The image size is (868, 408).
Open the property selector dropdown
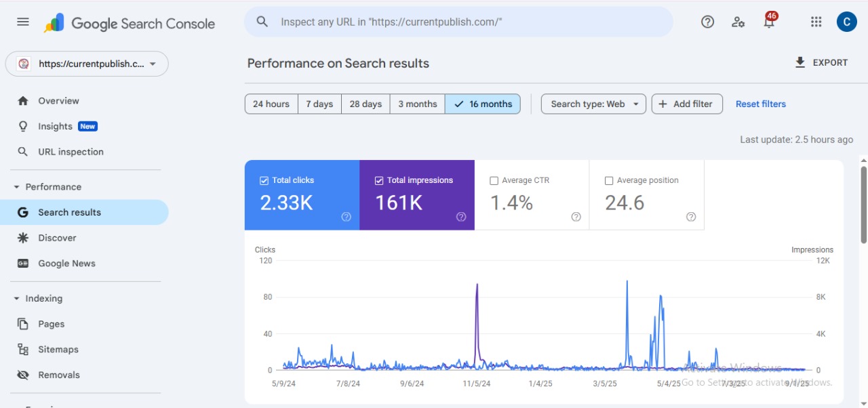coord(87,64)
